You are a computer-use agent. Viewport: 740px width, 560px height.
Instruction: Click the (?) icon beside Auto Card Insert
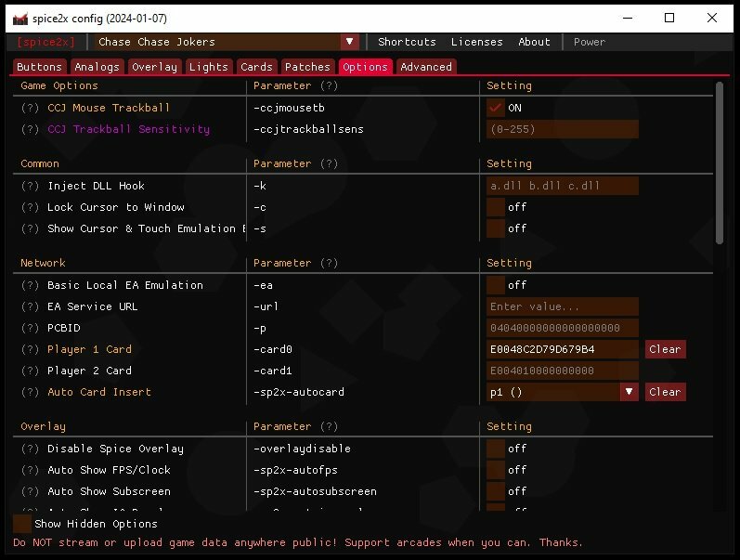coord(31,392)
